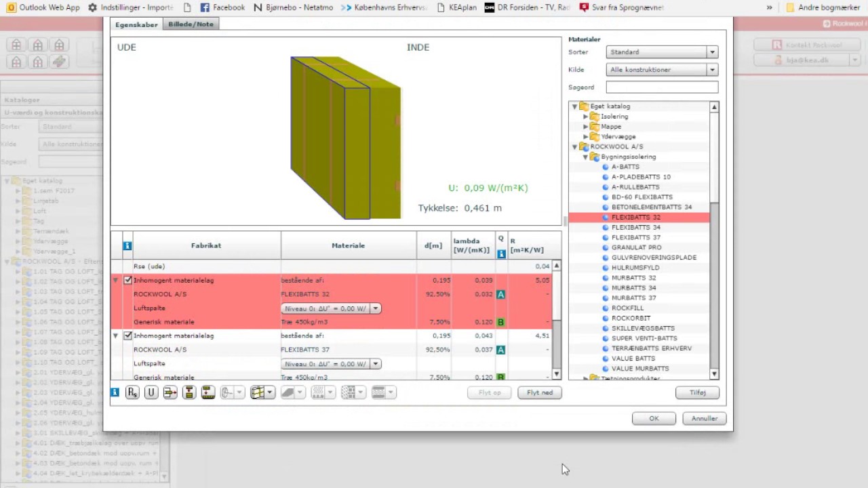The image size is (868, 488).
Task: Click the U-value toolbar icon
Action: pyautogui.click(x=151, y=392)
